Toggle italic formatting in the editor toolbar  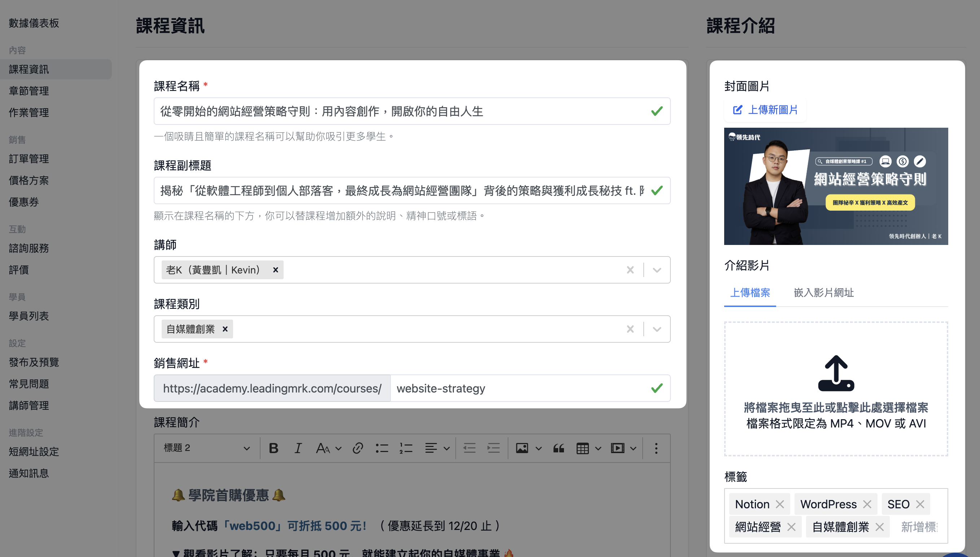pos(298,448)
